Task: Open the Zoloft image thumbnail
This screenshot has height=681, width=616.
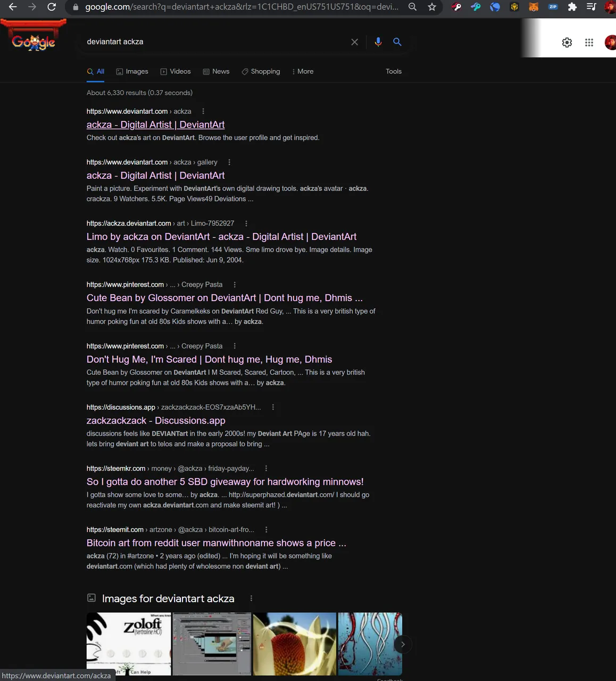Action: [129, 644]
